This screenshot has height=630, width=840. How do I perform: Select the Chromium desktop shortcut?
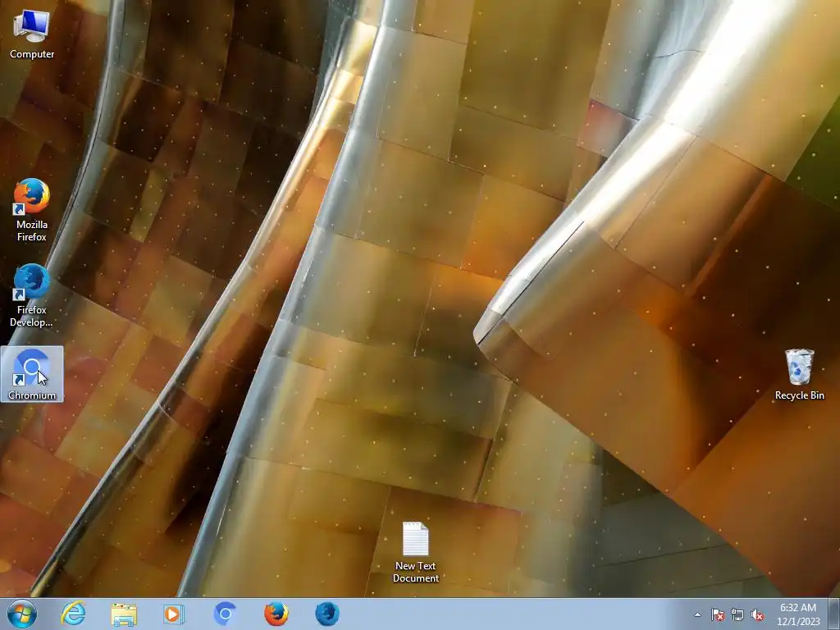(32, 374)
